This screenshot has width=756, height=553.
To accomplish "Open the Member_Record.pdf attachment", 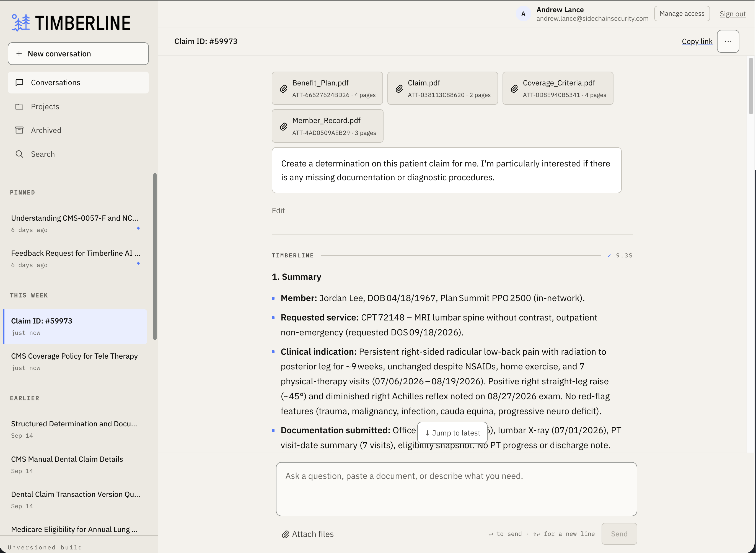I will click(327, 126).
